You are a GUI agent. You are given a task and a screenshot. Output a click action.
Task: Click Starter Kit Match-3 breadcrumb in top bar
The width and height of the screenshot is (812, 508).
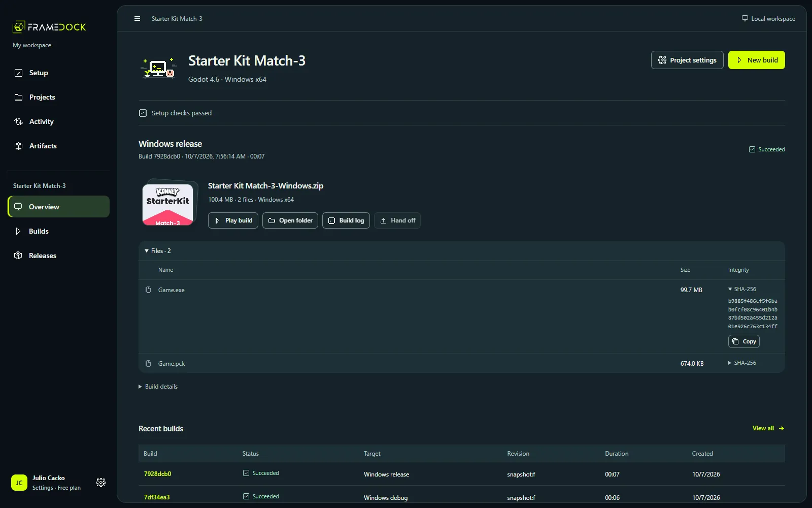pyautogui.click(x=177, y=19)
